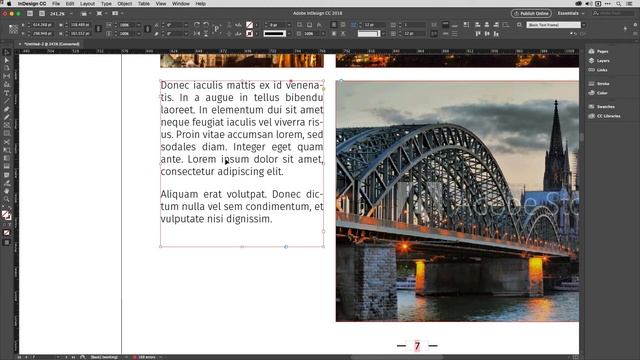Select the Gradient Swatch tool
The image size is (640, 360).
point(7,159)
